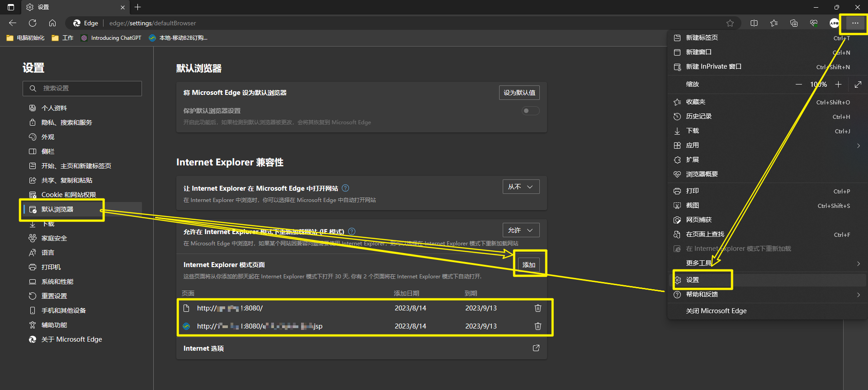Toggle 保护默认浏览器设置 switch
Screen dimensions: 868x390
[x=530, y=111]
